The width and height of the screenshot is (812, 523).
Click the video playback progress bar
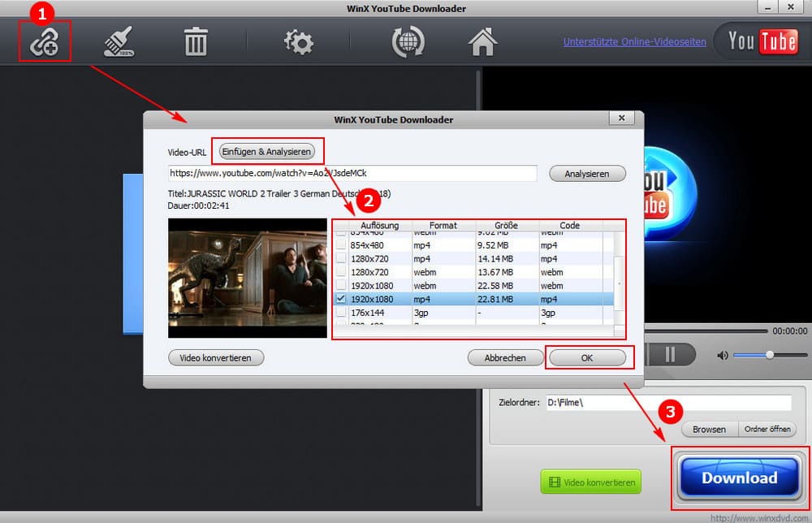[706, 331]
